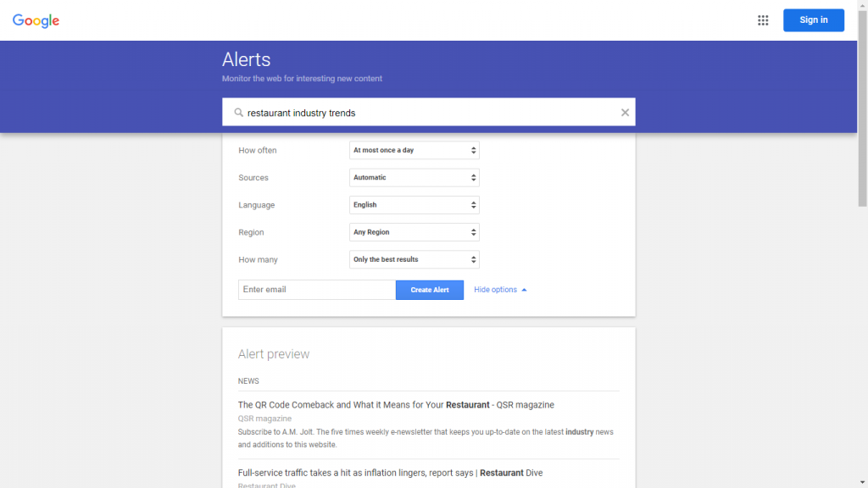
Task: Open the Sources dropdown
Action: (414, 178)
